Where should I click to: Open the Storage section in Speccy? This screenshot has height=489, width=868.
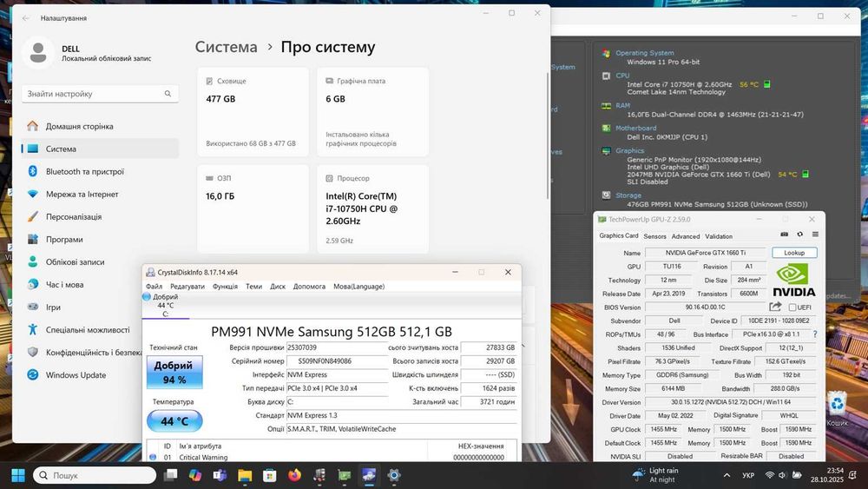[628, 195]
